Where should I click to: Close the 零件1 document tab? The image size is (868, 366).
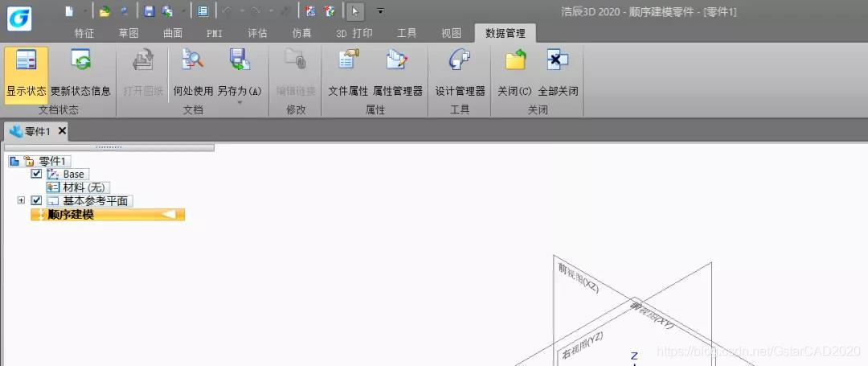pyautogui.click(x=62, y=130)
